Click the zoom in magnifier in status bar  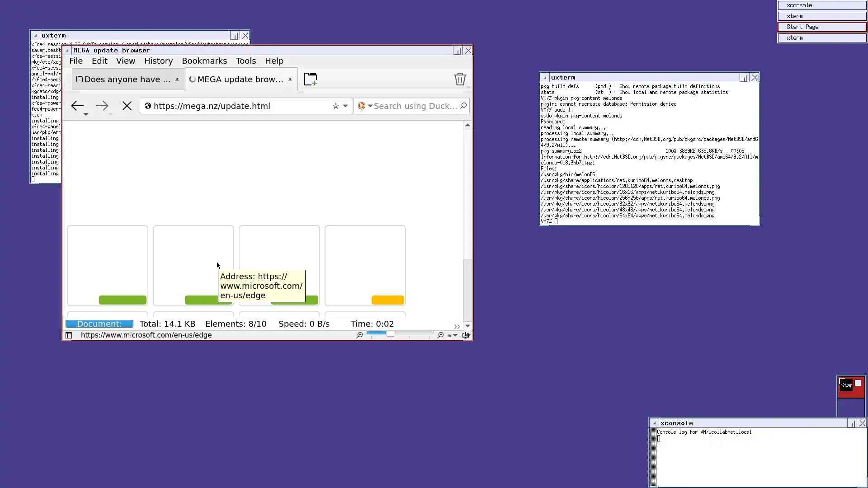[440, 335]
